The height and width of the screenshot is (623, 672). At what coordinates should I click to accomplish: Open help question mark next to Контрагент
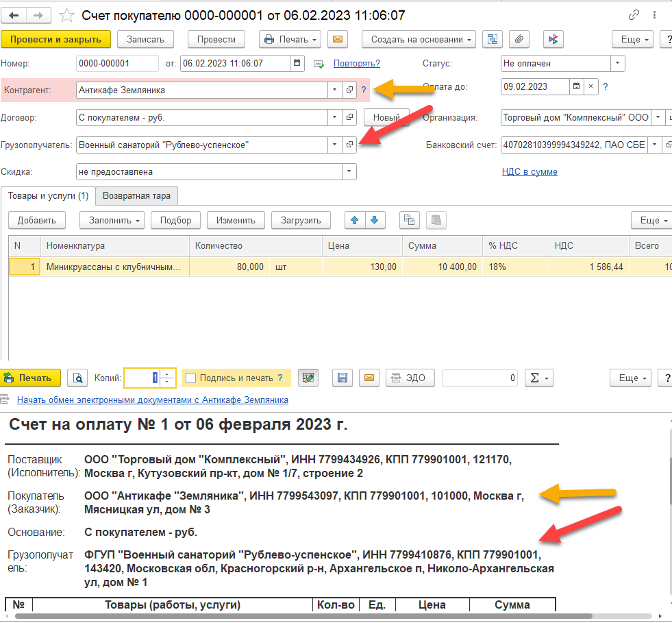coord(364,90)
